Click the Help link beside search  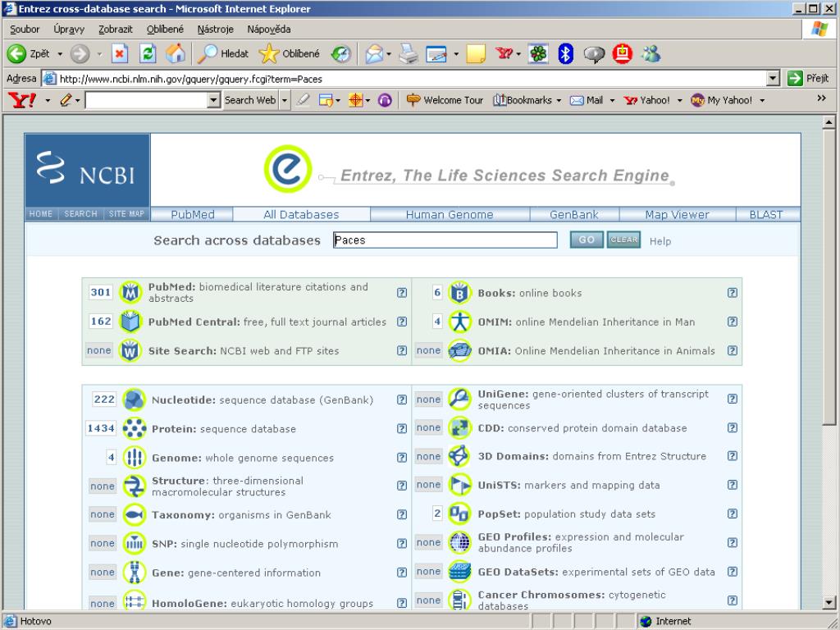(660, 241)
